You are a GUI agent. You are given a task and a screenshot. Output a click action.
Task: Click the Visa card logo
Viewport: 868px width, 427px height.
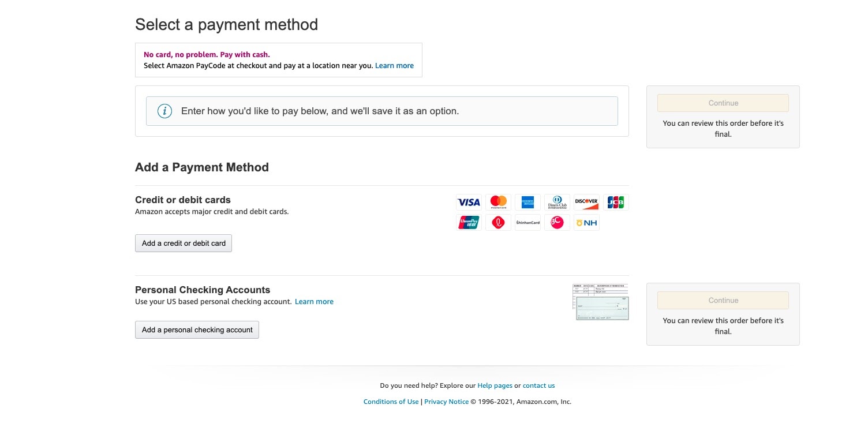(x=469, y=203)
